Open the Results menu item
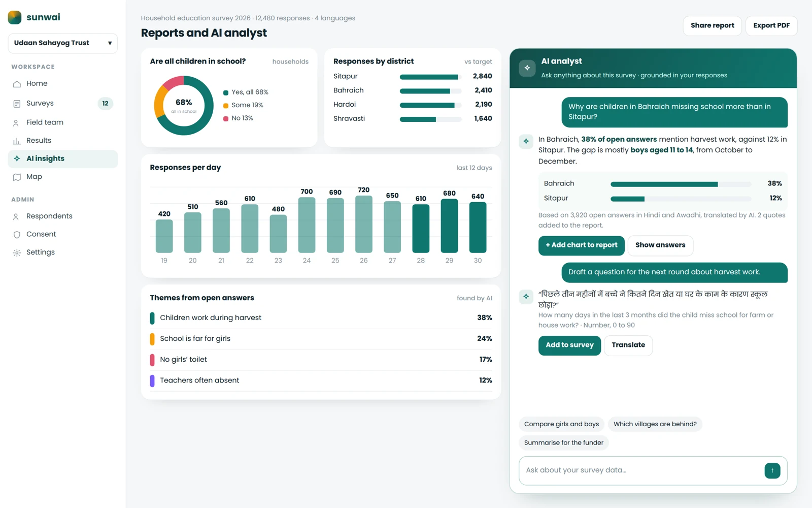The width and height of the screenshot is (812, 508). [63, 141]
